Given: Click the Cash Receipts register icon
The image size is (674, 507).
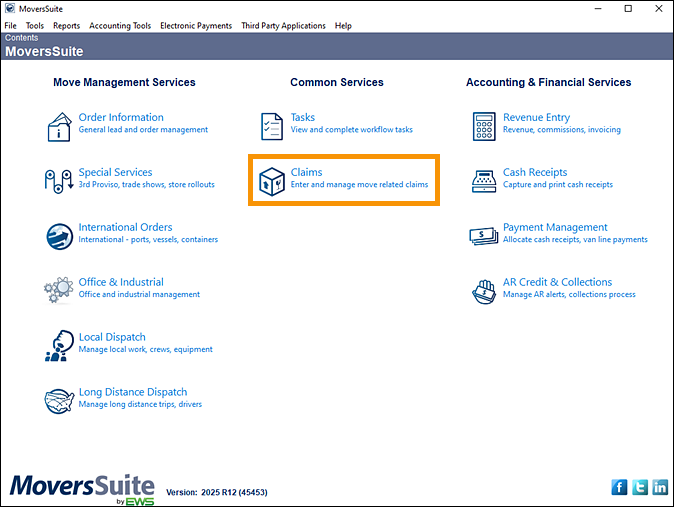Looking at the screenshot, I should pyautogui.click(x=484, y=181).
